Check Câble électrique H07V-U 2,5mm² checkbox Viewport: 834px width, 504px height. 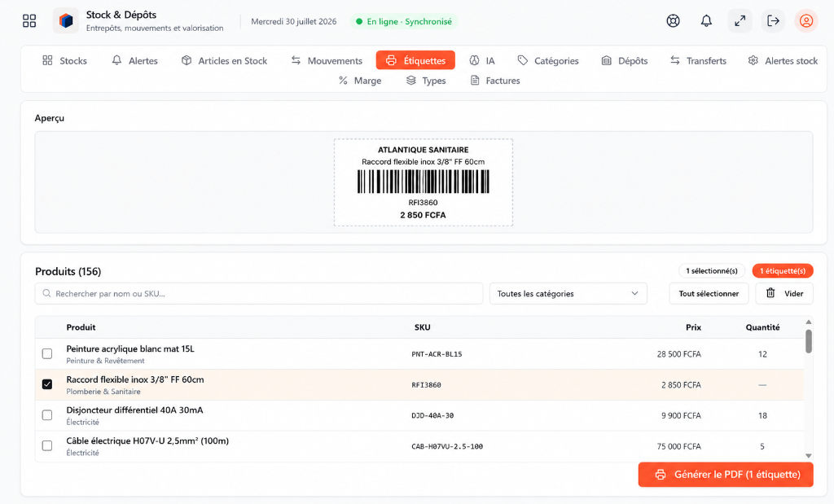(x=47, y=445)
